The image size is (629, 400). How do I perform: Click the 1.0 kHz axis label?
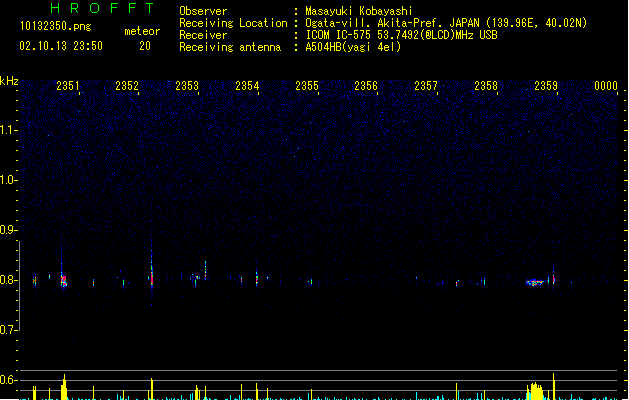(8, 180)
